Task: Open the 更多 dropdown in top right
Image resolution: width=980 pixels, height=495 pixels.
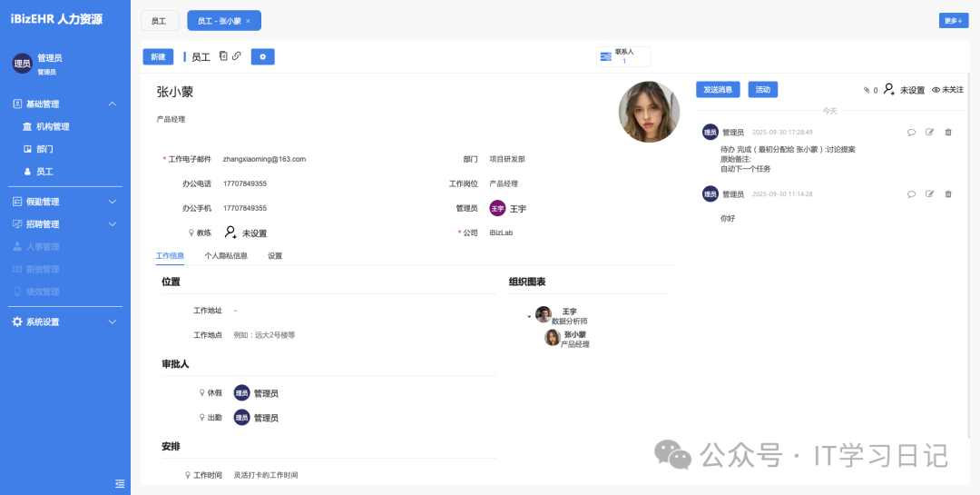Action: (x=953, y=20)
